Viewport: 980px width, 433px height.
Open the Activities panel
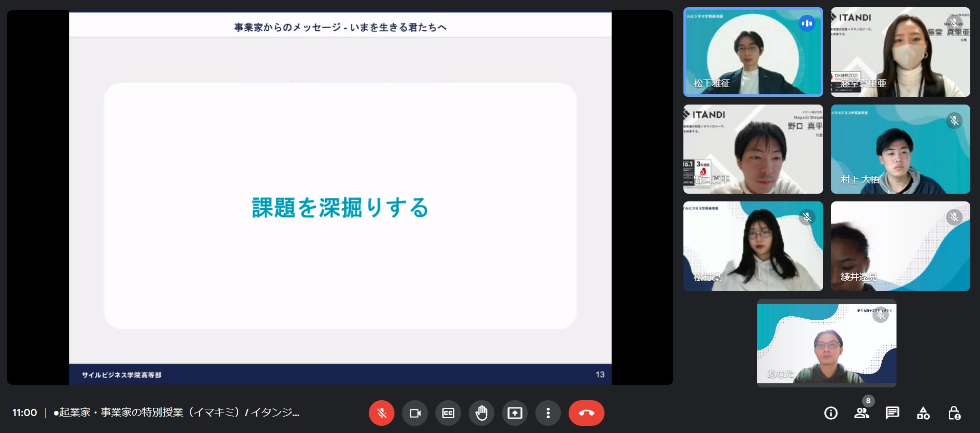[x=923, y=413]
